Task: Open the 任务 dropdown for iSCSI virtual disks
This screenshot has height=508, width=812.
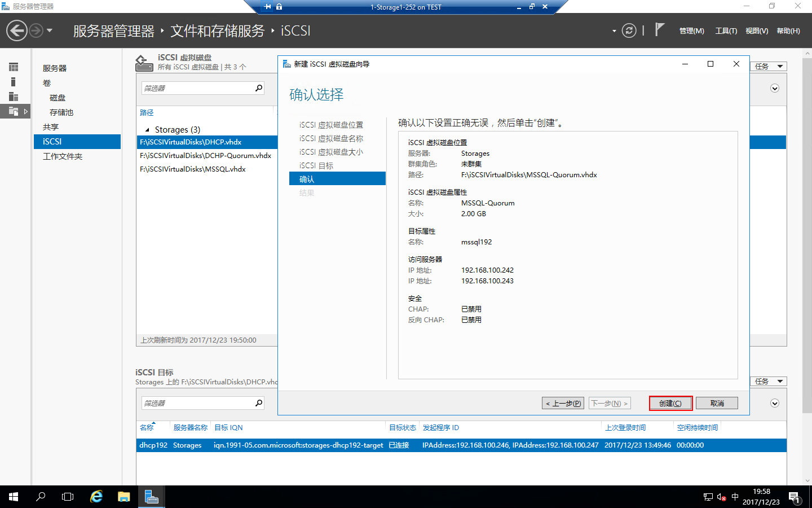Action: 769,67
